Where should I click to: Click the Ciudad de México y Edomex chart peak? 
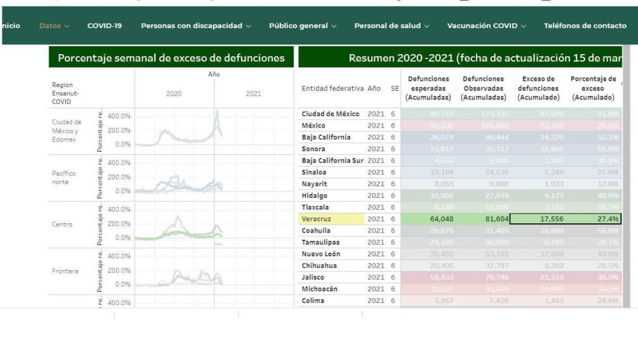(x=217, y=114)
